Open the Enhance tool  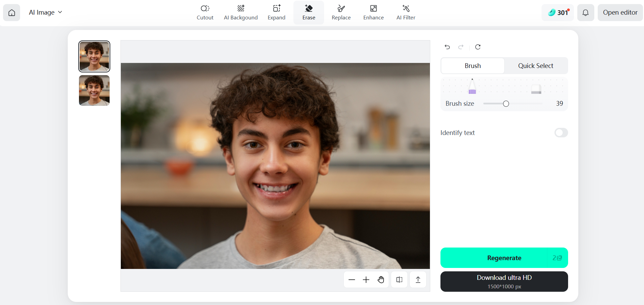pyautogui.click(x=373, y=13)
